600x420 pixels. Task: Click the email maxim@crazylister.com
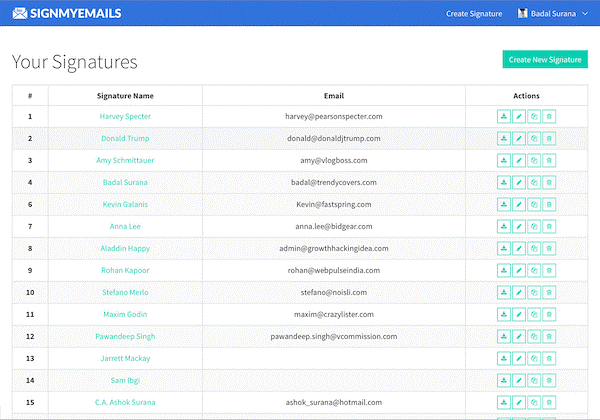tap(334, 314)
